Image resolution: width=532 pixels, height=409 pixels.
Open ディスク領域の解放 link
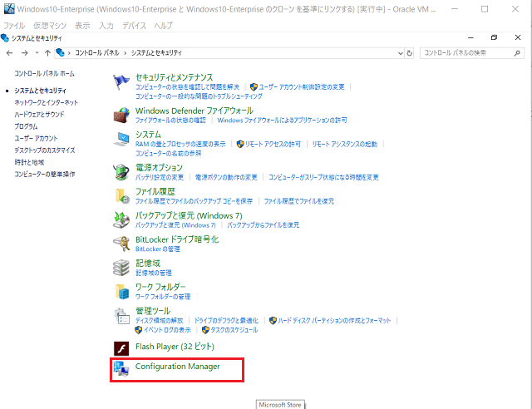159,320
